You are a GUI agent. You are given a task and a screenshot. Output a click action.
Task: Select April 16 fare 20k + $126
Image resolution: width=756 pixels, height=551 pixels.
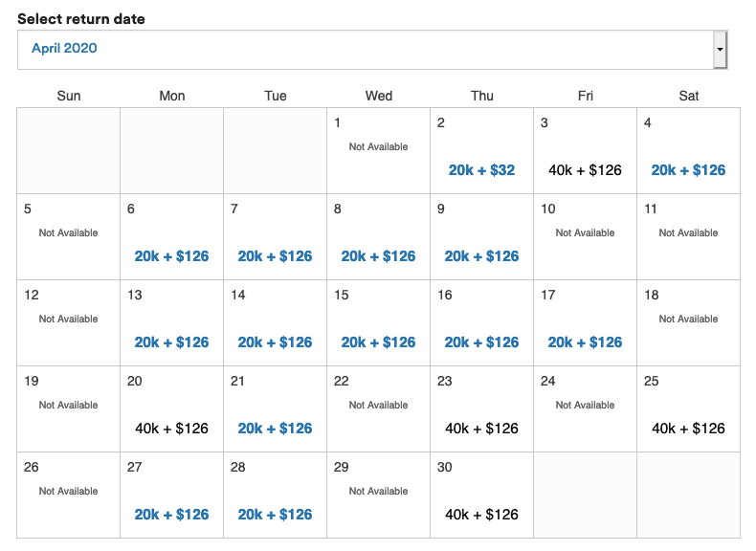pos(481,342)
